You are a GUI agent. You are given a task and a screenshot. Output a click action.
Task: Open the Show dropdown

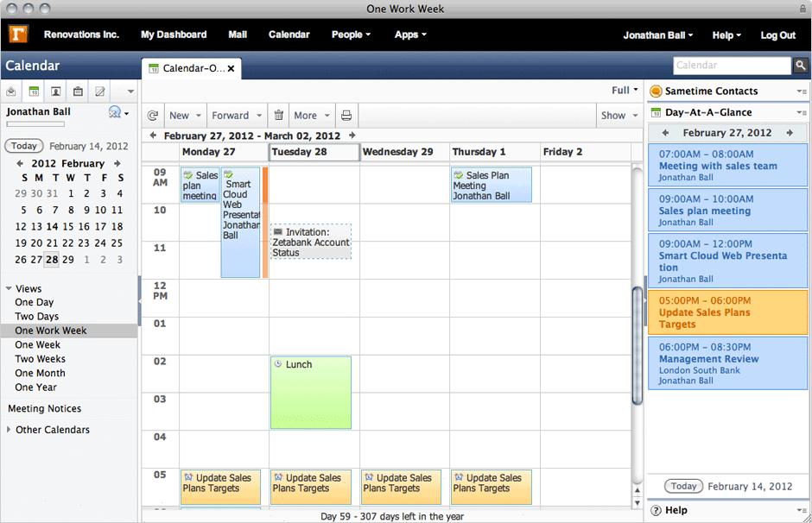pyautogui.click(x=619, y=116)
